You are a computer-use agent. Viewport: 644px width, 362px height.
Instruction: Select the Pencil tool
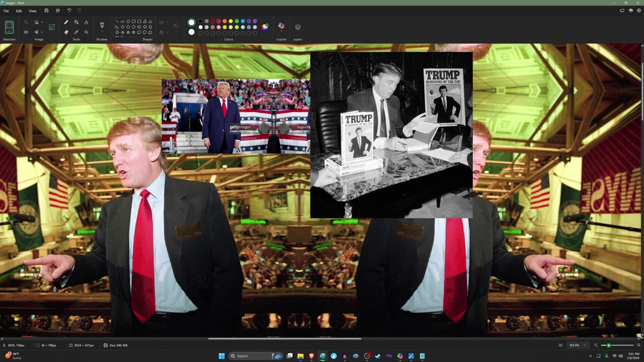66,22
